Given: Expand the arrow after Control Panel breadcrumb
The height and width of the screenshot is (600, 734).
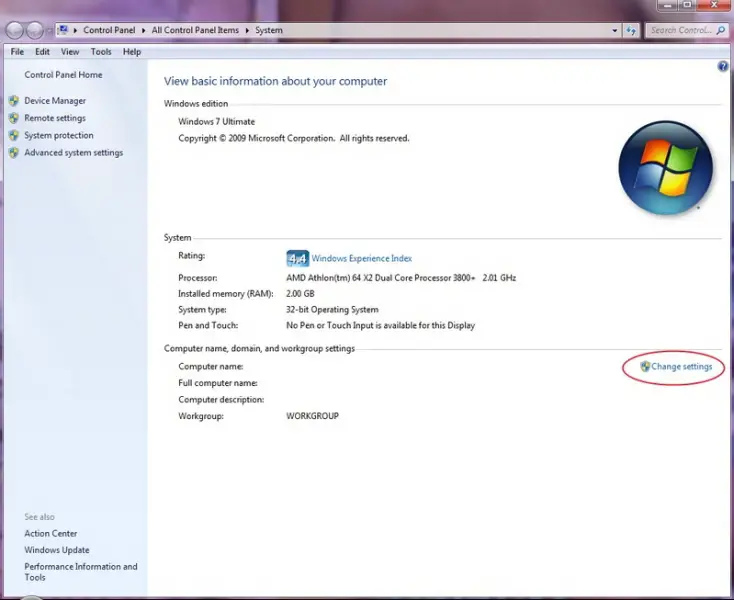Looking at the screenshot, I should click(143, 30).
